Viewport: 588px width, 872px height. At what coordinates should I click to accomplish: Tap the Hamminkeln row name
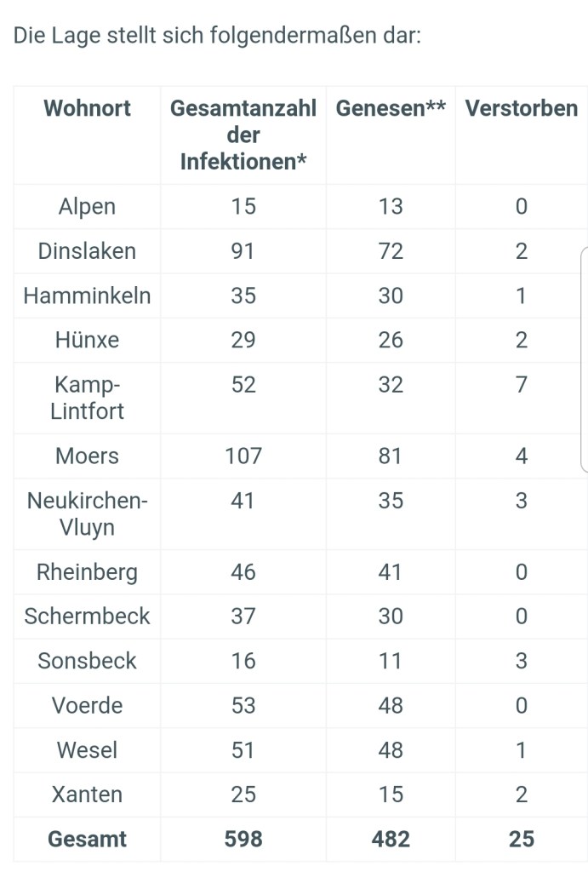(87, 295)
